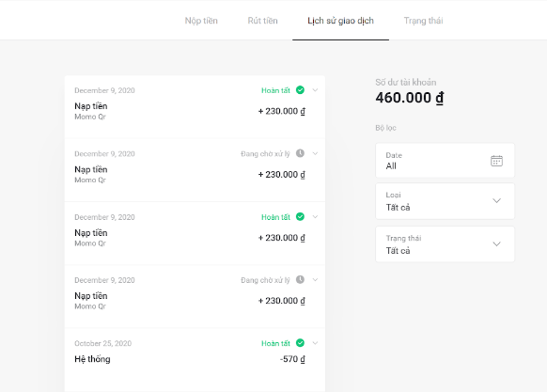The image size is (547, 392).
Task: Open the Trạng thái filter dropdown
Action: (445, 244)
